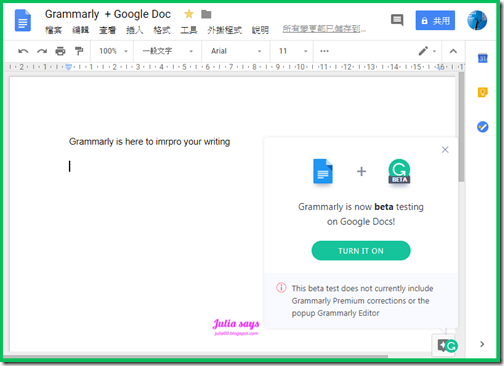The height and width of the screenshot is (366, 504).
Task: Star the Grammarly + Google Doc document
Action: click(189, 14)
